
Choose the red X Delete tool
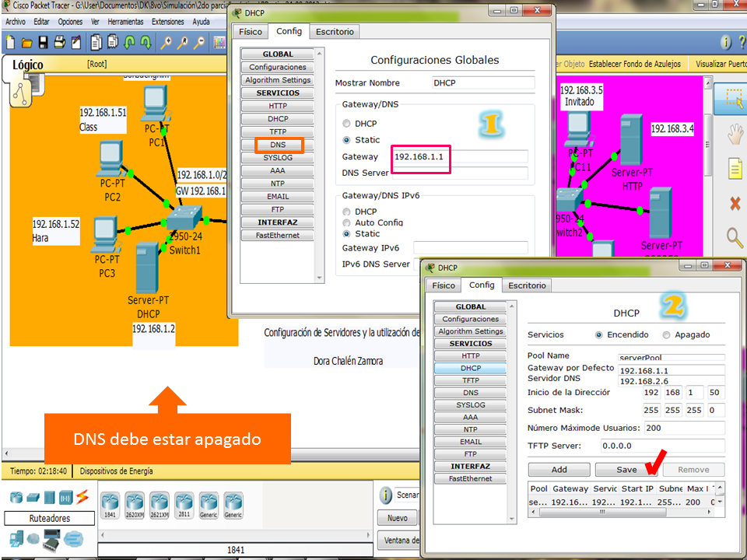735,204
